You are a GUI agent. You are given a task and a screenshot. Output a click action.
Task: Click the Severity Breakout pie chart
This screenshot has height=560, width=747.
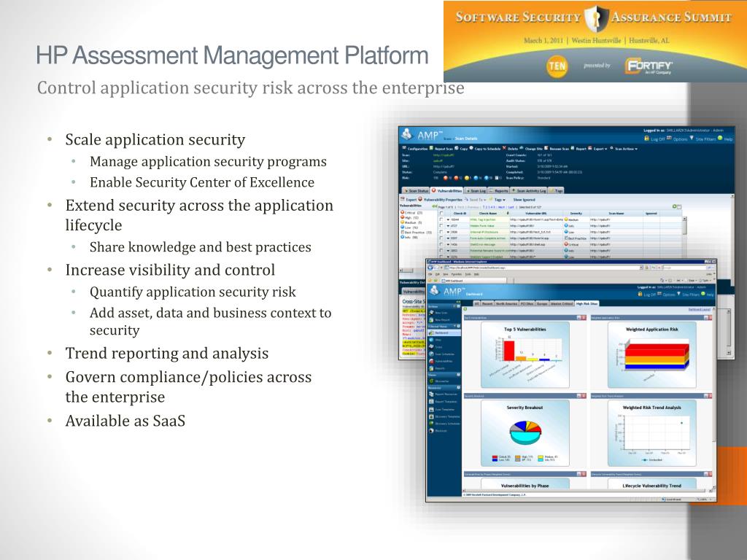pyautogui.click(x=525, y=432)
